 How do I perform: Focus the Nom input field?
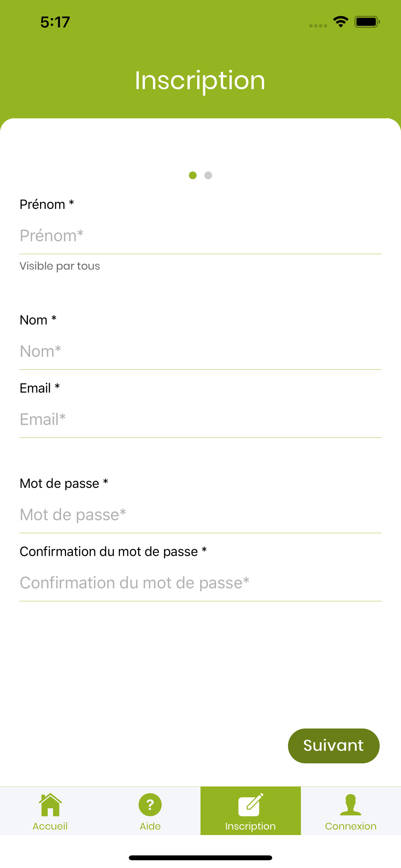(200, 351)
